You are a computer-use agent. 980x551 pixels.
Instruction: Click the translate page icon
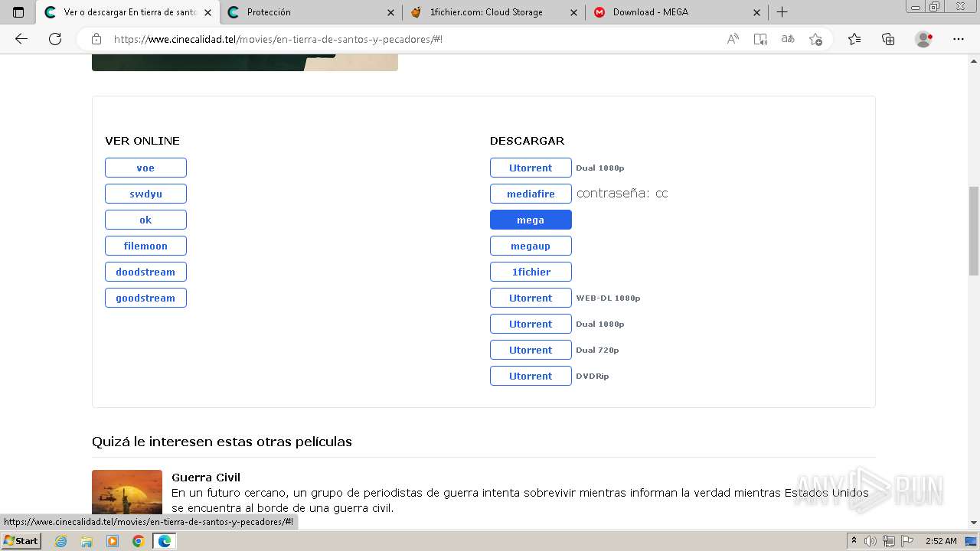788,39
